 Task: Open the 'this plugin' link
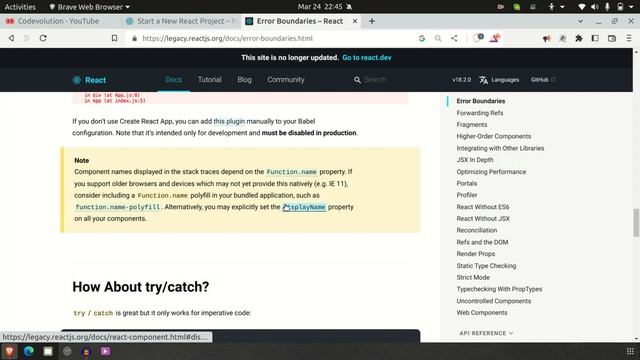[x=229, y=121]
